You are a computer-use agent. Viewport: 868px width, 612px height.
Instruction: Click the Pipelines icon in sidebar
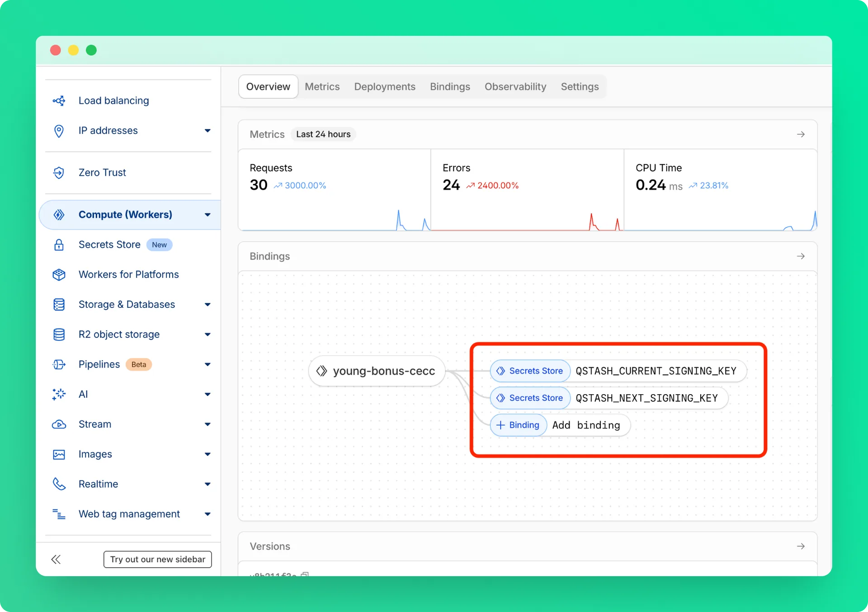pos(59,364)
